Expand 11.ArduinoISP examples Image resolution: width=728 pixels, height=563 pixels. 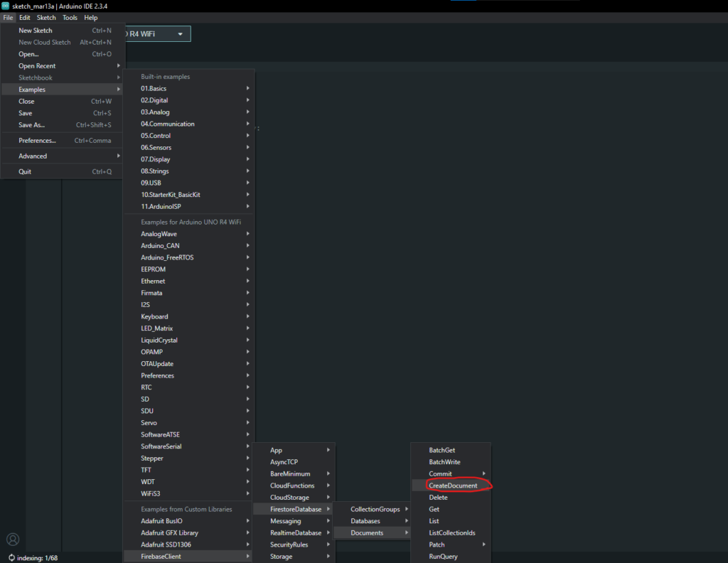tap(189, 207)
